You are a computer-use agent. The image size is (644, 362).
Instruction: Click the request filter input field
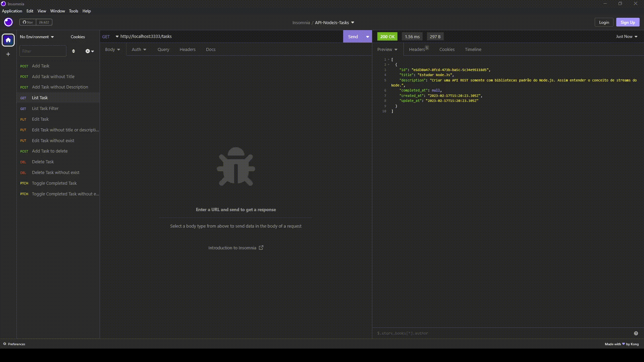point(43,51)
